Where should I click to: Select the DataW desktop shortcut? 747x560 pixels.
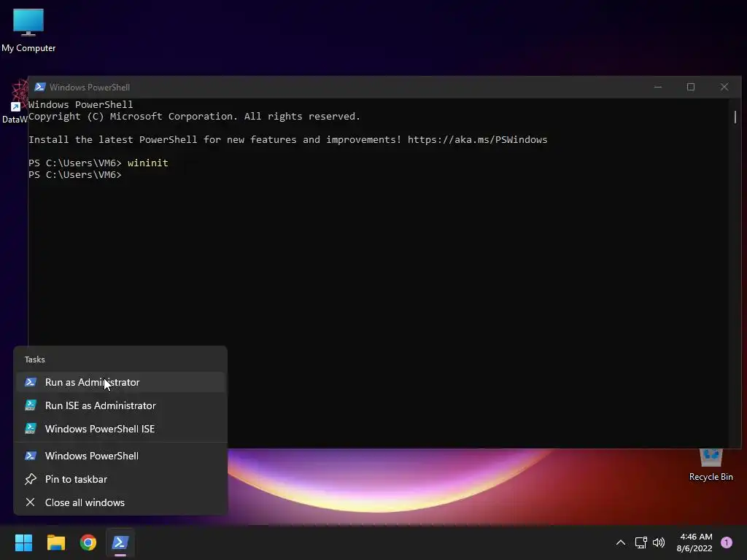click(15, 102)
